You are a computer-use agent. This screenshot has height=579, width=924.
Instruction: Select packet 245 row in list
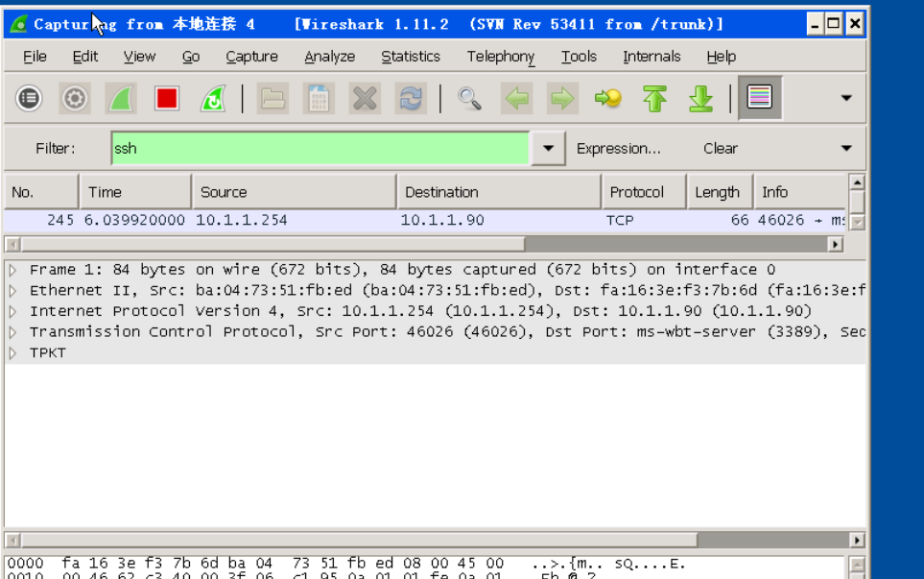click(x=424, y=221)
